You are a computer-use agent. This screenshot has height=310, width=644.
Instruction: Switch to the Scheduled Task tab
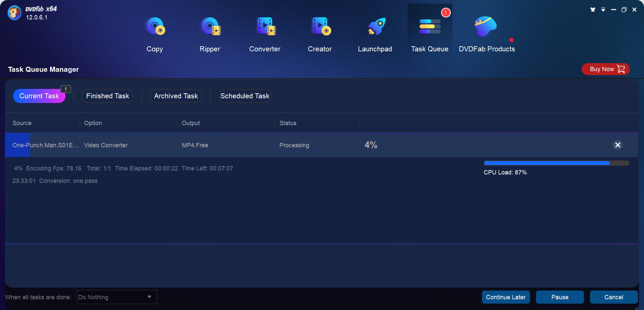point(245,96)
